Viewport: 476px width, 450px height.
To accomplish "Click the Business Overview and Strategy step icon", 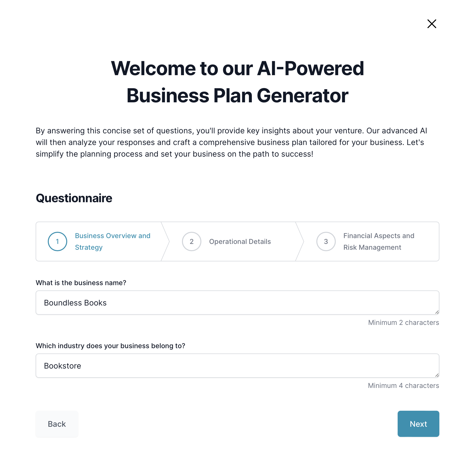I will click(57, 241).
